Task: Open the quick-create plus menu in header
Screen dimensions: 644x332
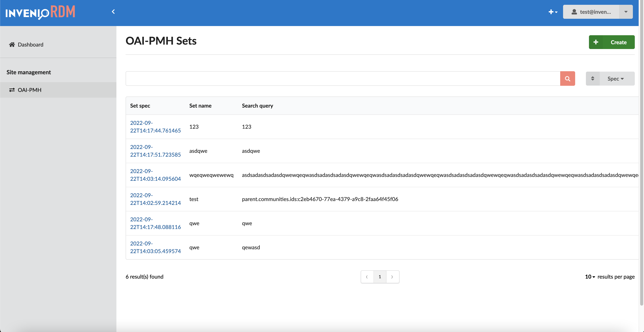Action: [x=553, y=12]
